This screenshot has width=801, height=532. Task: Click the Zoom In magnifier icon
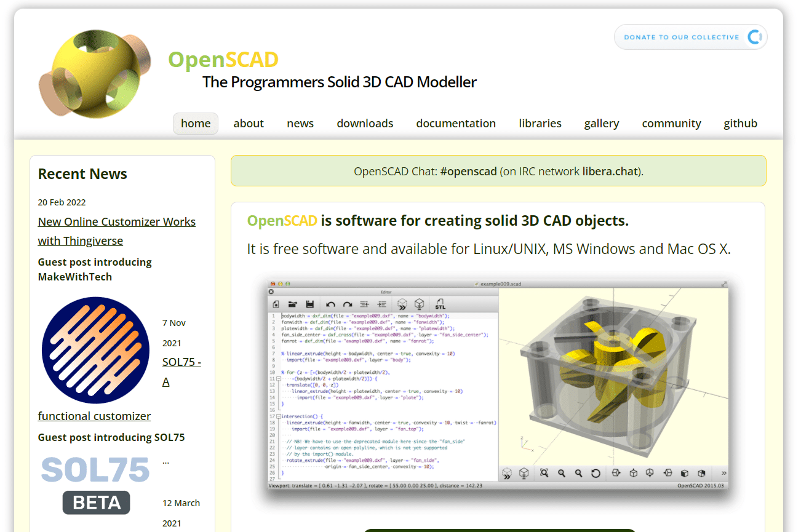562,473
